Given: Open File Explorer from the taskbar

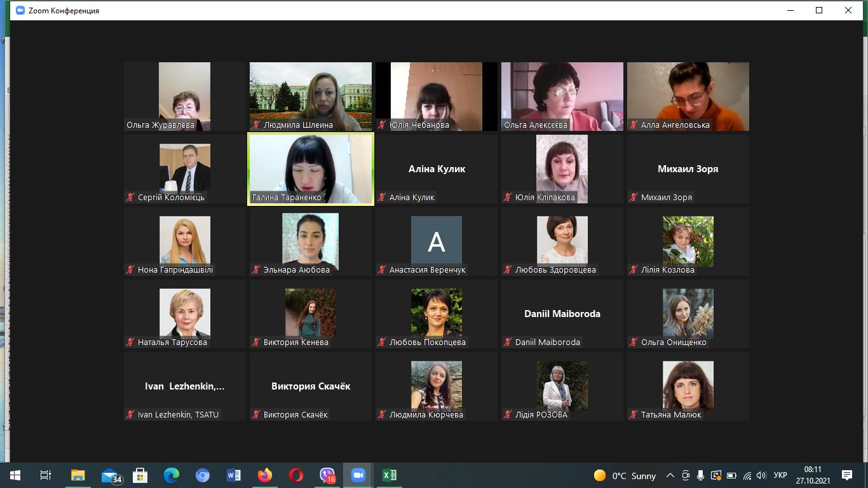Looking at the screenshot, I should tap(78, 475).
